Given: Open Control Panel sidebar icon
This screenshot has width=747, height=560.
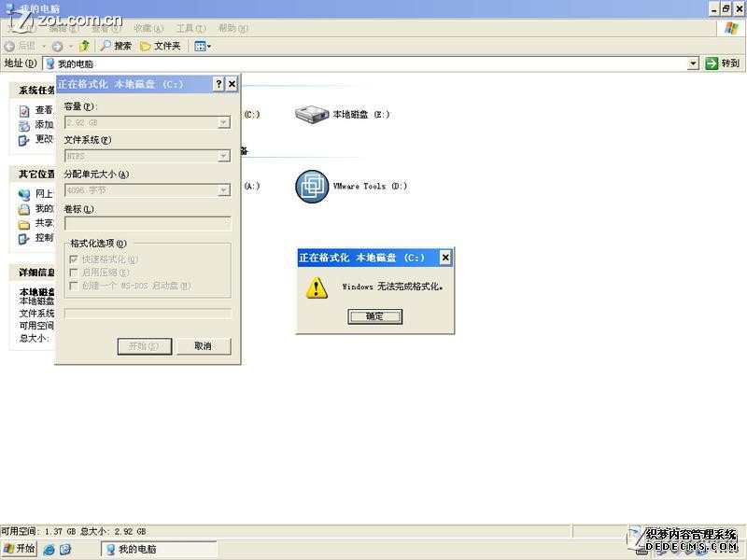Looking at the screenshot, I should click(24, 239).
